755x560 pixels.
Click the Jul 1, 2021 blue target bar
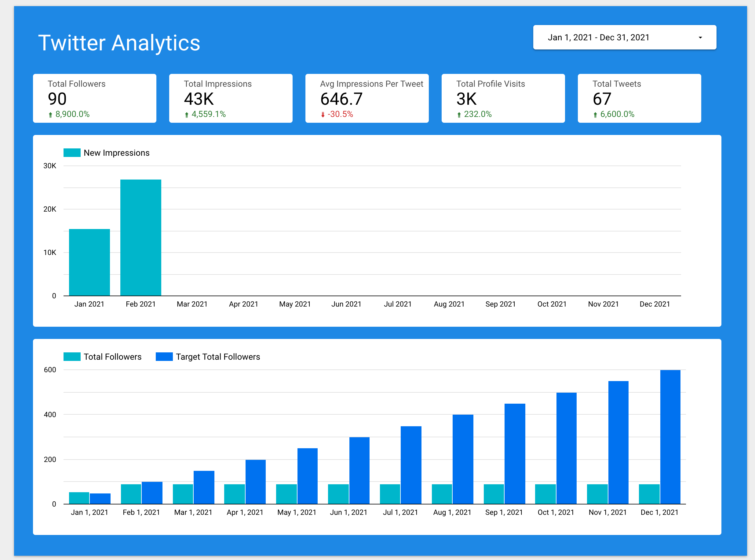pyautogui.click(x=411, y=465)
